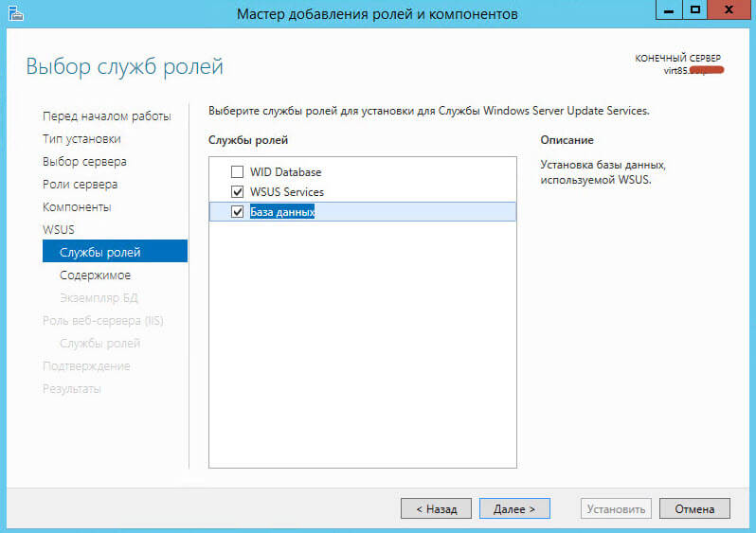Maximize the wizard window

pyautogui.click(x=694, y=9)
